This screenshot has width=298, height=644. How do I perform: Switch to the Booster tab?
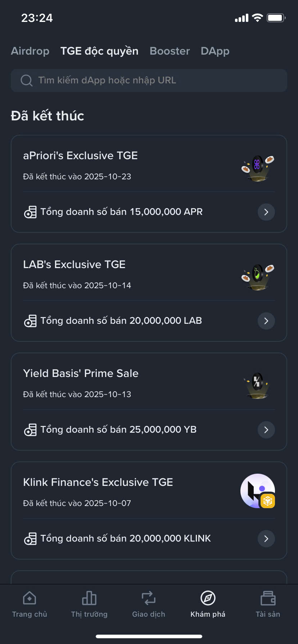point(170,51)
